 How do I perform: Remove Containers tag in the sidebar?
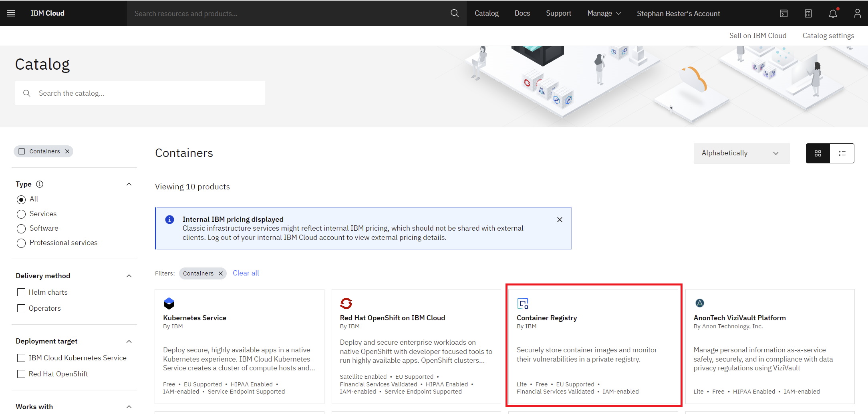tap(67, 151)
